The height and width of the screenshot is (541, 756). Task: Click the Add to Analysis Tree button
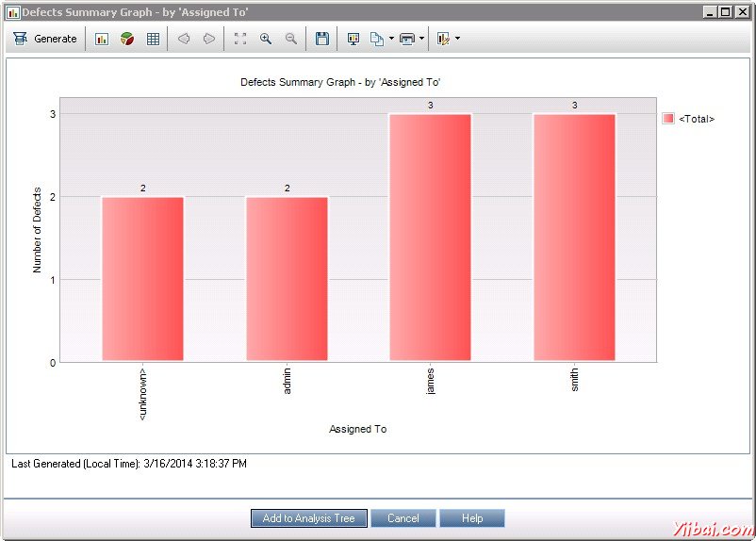pyautogui.click(x=308, y=518)
